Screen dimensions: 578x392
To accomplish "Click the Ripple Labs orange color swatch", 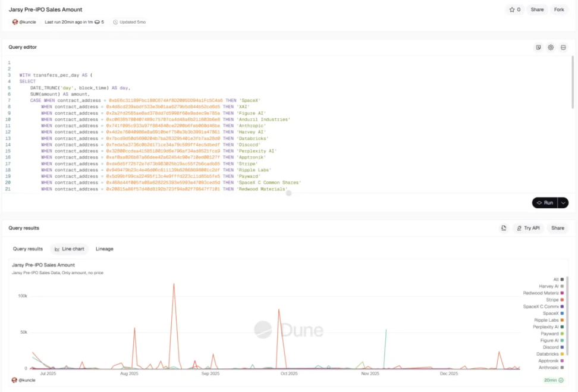I will click(x=562, y=320).
